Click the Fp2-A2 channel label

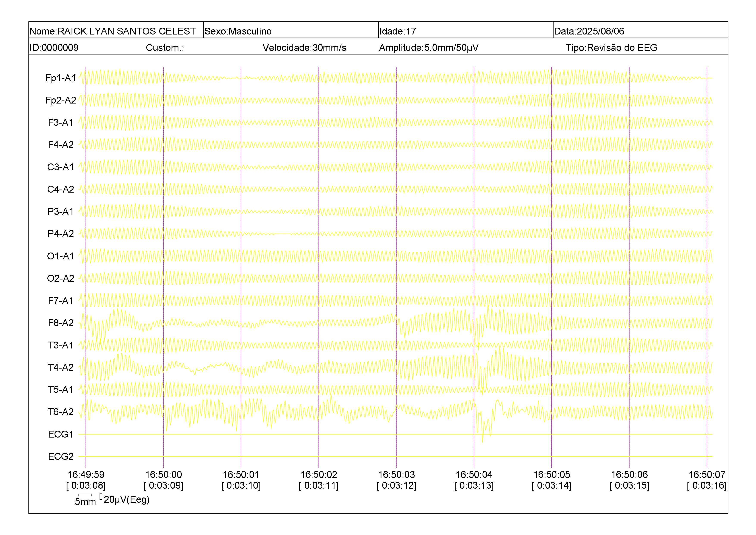coord(61,100)
